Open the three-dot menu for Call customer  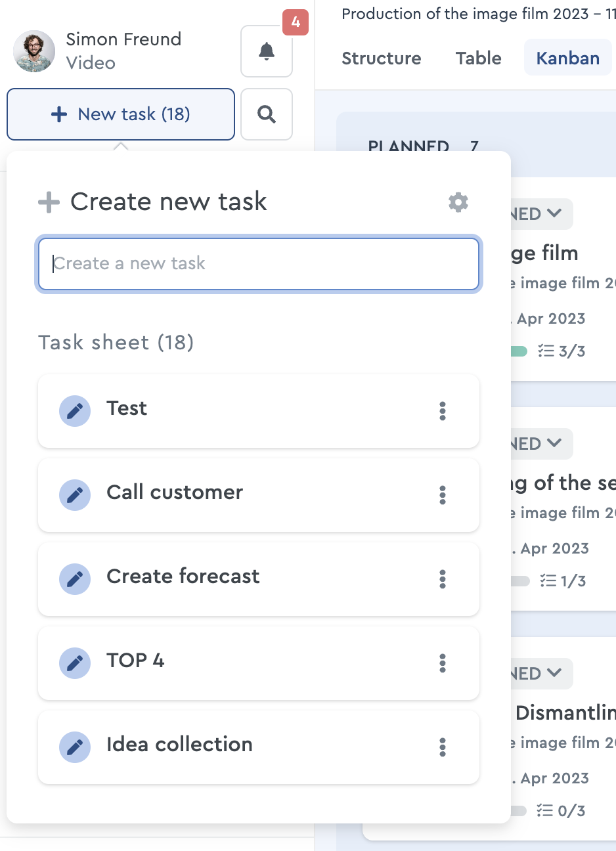coord(443,495)
